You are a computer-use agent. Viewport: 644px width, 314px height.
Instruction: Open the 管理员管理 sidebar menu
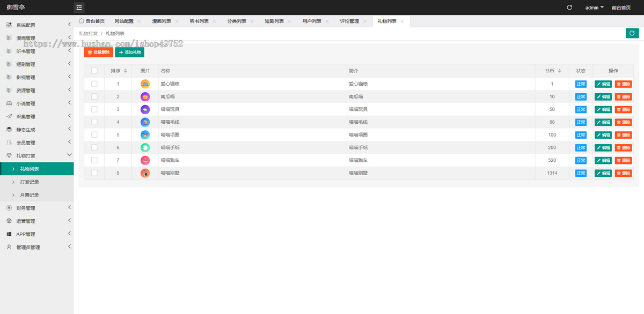pyautogui.click(x=36, y=247)
